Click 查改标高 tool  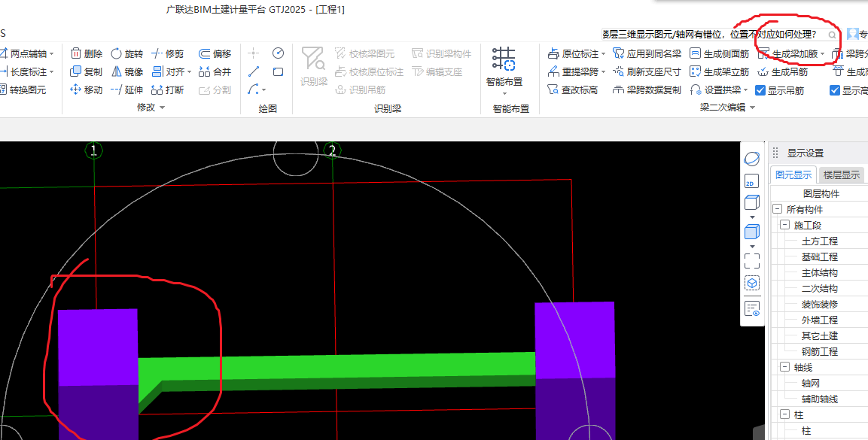click(x=572, y=90)
